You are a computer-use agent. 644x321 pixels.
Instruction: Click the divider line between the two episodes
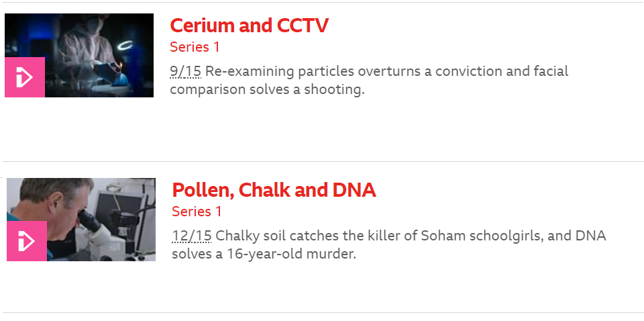[322, 161]
